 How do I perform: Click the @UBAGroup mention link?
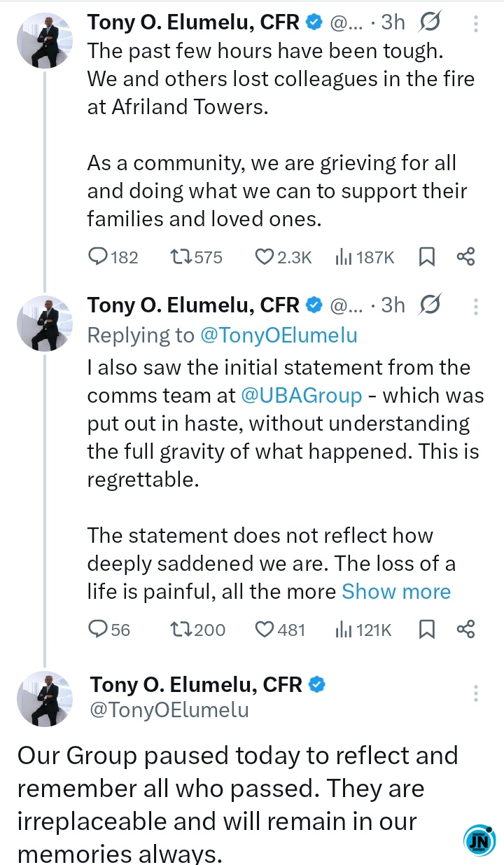pyautogui.click(x=302, y=396)
